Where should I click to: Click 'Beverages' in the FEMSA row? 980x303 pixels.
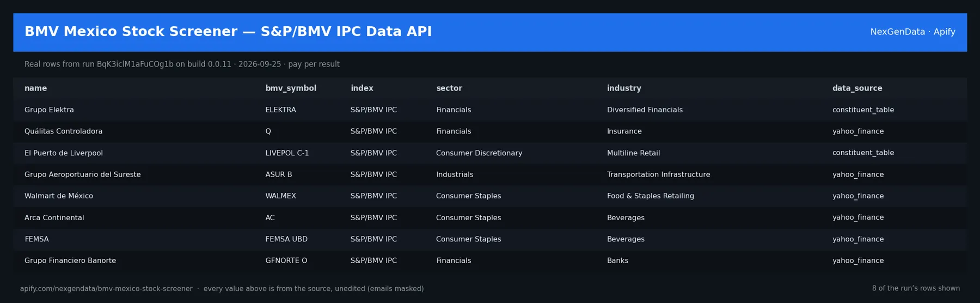click(626, 239)
